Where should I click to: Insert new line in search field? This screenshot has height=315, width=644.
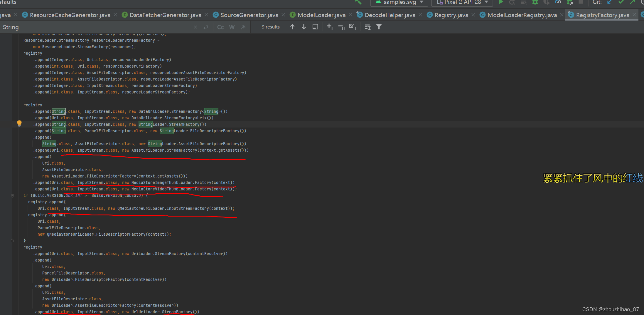[205, 27]
